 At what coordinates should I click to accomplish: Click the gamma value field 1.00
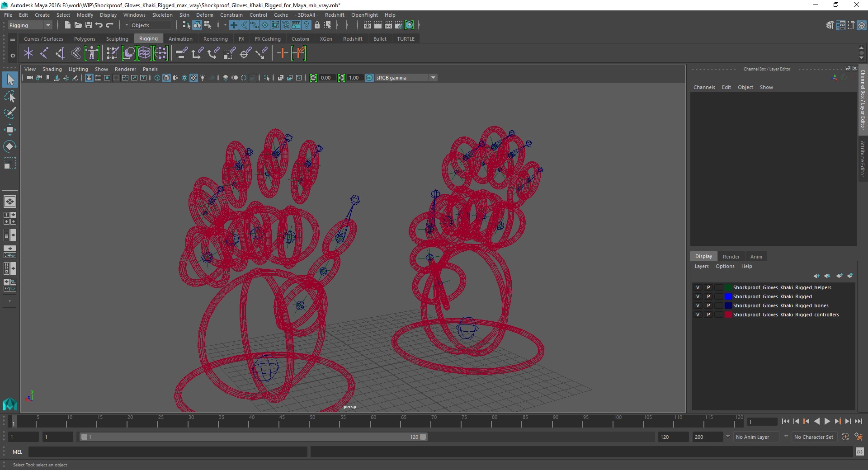pos(354,78)
